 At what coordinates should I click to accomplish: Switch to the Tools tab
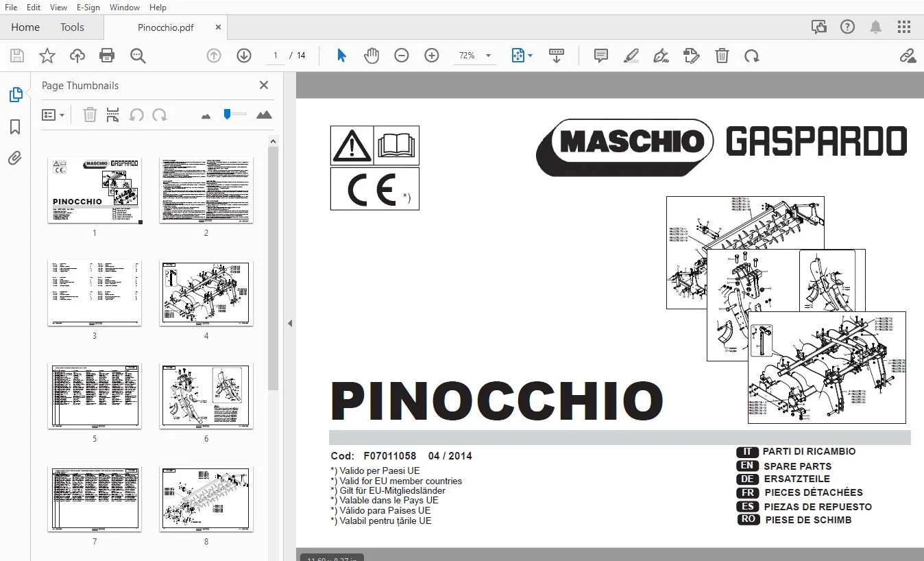pyautogui.click(x=72, y=27)
